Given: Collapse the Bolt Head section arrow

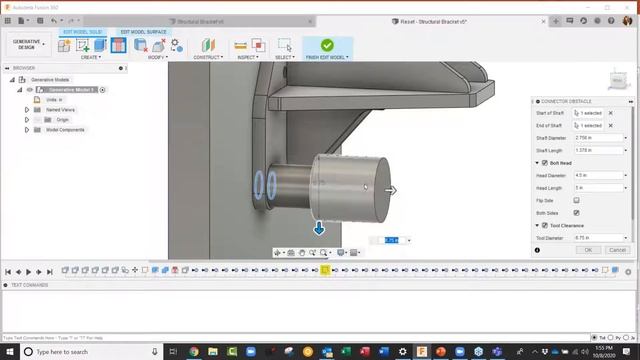Looking at the screenshot, I should click(x=537, y=163).
